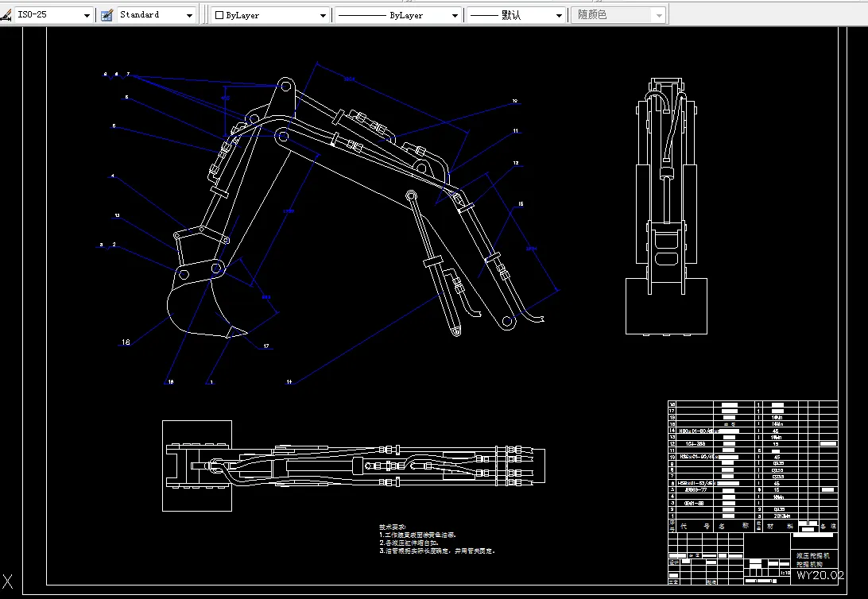The width and height of the screenshot is (868, 599).
Task: Select the drawing number text "WY20.02"
Action: point(820,575)
